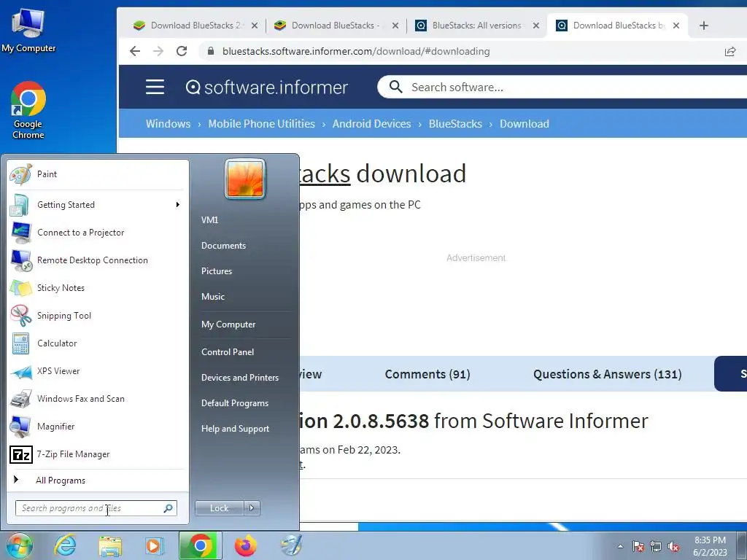Click Action Center flag tray icon
The image size is (747, 560).
pos(638,546)
